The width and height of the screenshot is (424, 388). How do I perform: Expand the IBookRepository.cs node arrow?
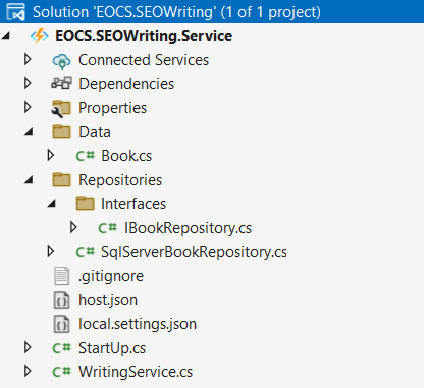(x=73, y=227)
